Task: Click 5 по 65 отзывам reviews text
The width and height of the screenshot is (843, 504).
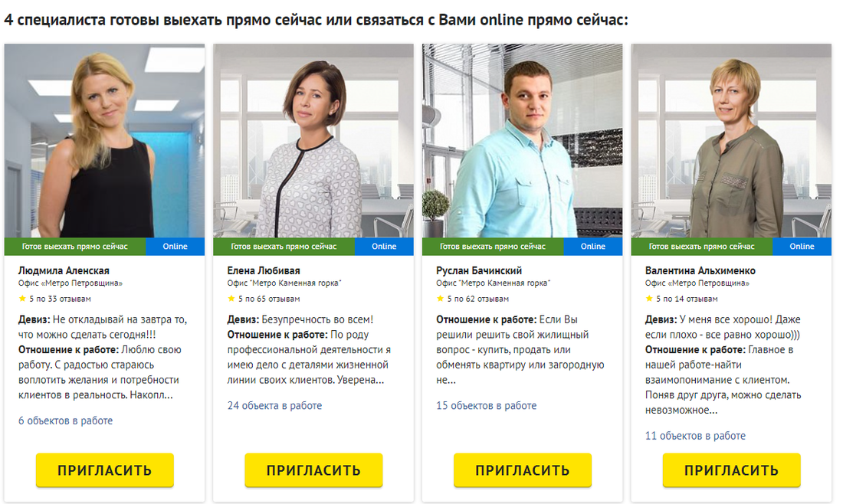Action: (269, 299)
